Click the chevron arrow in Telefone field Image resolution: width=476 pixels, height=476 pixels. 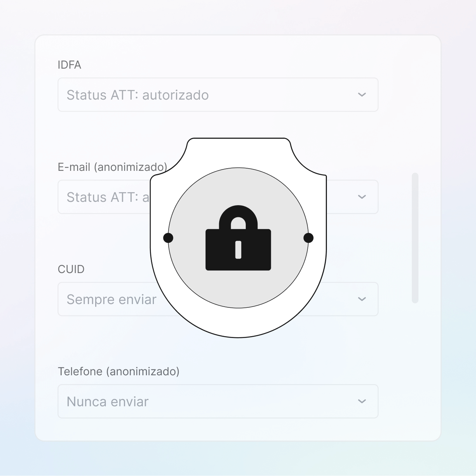[x=362, y=401]
